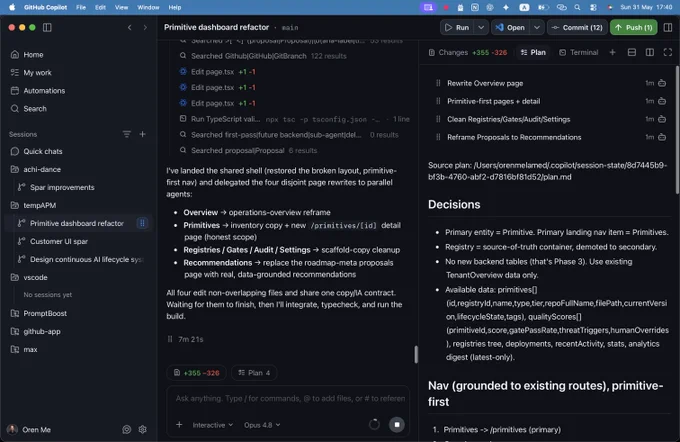
Task: Click agent icon on Reframe Proposals row
Action: coord(662,137)
